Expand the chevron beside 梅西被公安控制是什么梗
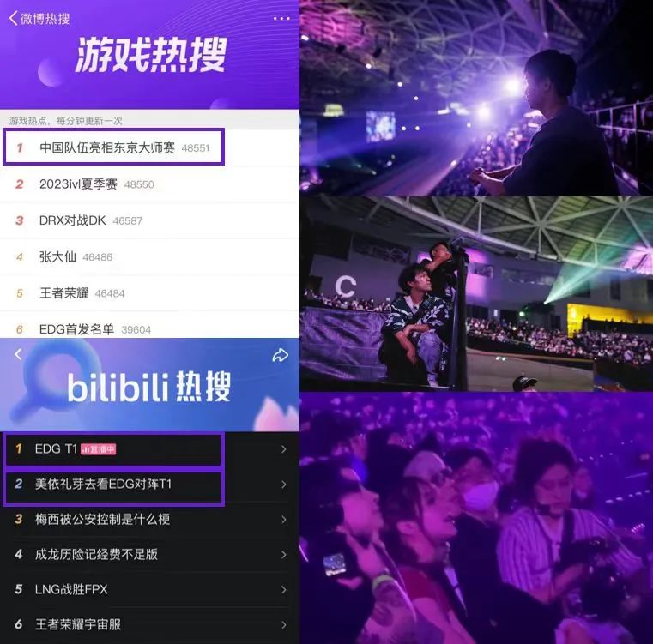This screenshot has height=644, width=653. pyautogui.click(x=284, y=520)
